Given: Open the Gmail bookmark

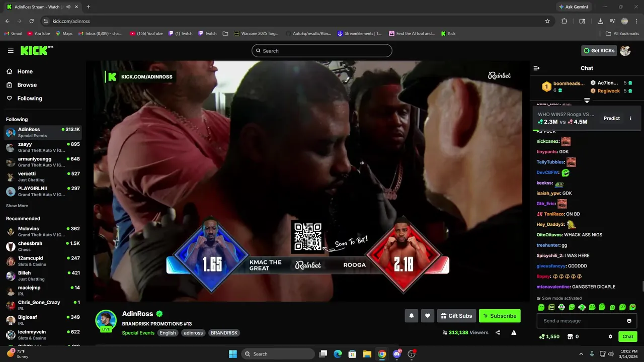Looking at the screenshot, I should pyautogui.click(x=13, y=34).
